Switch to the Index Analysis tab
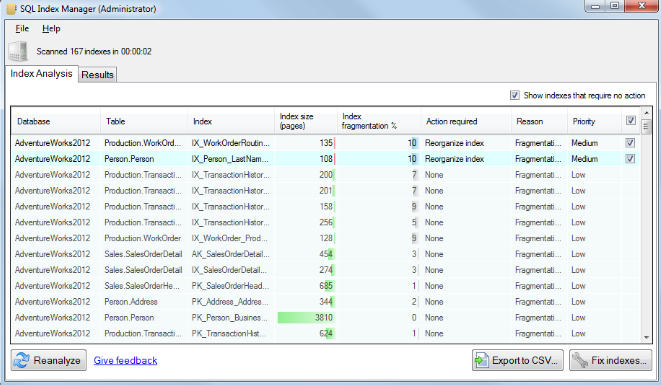661x385 pixels. [x=41, y=74]
